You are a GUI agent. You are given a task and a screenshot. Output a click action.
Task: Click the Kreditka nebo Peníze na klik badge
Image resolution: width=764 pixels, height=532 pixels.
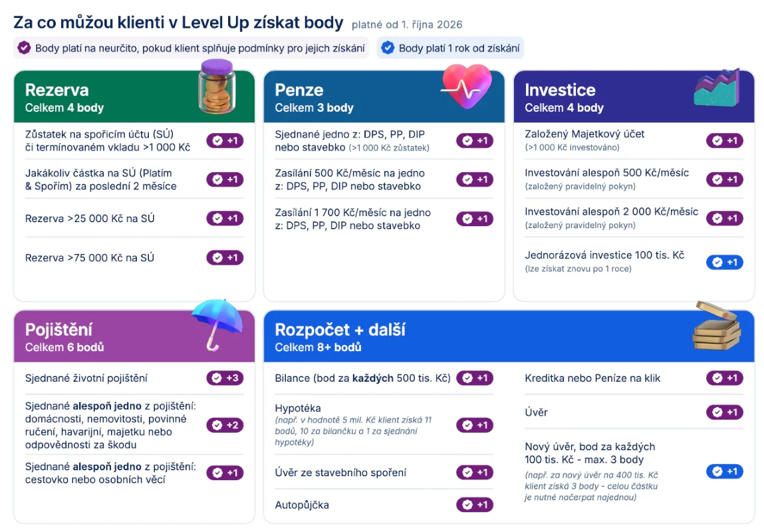725,378
